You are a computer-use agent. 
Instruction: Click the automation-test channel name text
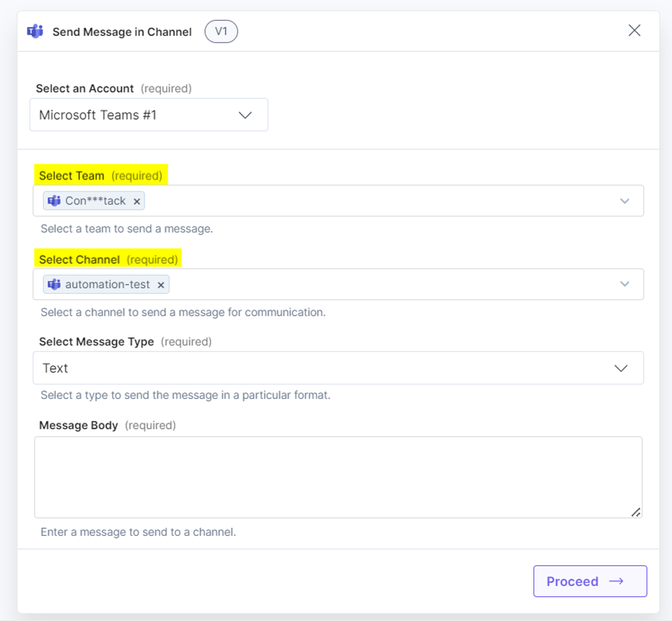107,285
